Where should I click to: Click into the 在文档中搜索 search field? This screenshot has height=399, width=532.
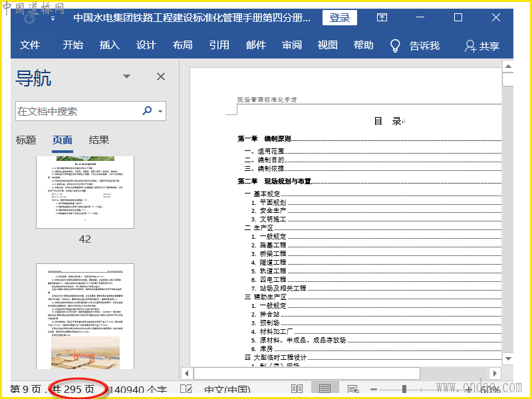coord(76,111)
